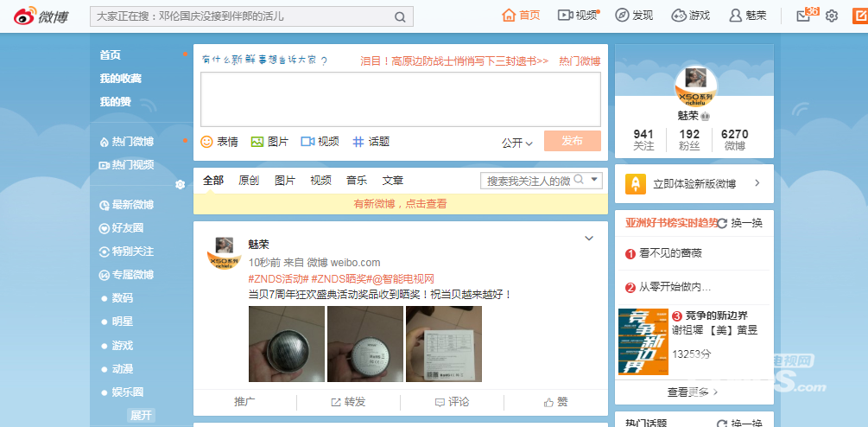
Task: Open 我的收藏 in left sidebar
Action: (x=121, y=79)
